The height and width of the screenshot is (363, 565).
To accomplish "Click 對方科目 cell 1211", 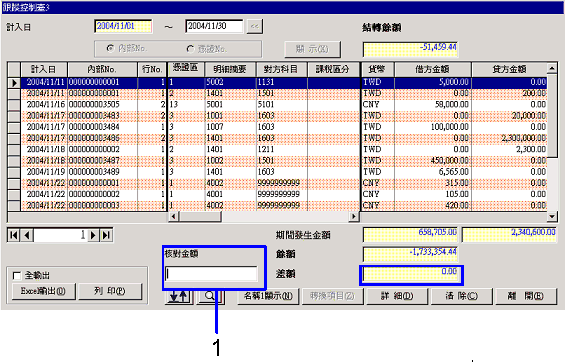I will pos(281,150).
